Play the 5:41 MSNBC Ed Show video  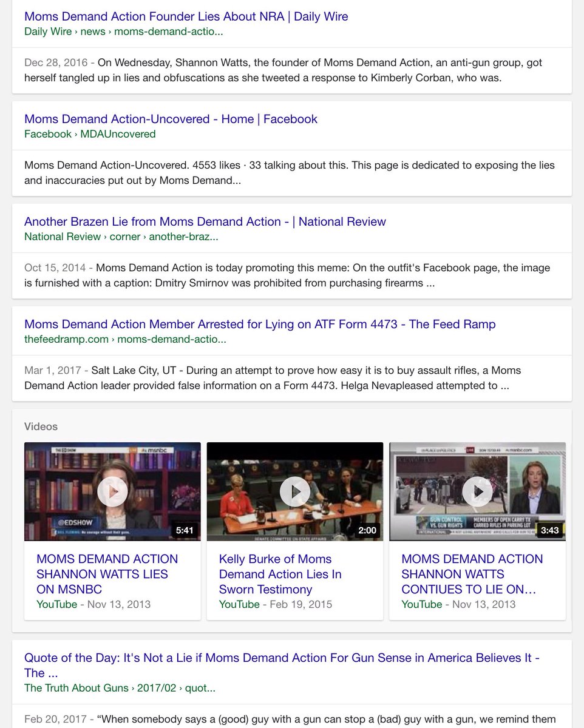[112, 491]
